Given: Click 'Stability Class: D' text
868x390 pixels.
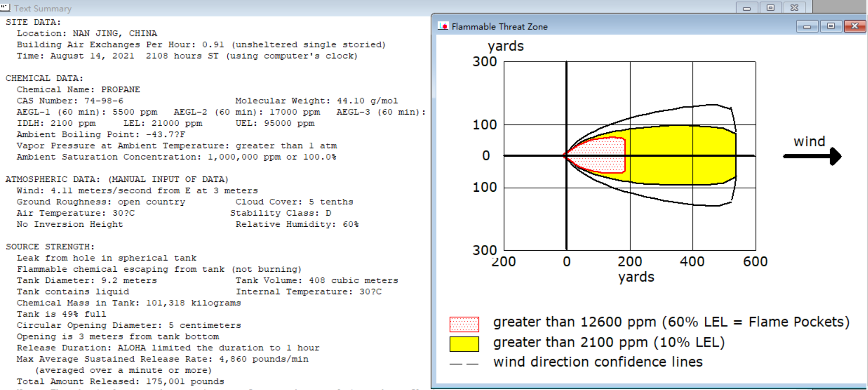Looking at the screenshot, I should pyautogui.click(x=281, y=213).
